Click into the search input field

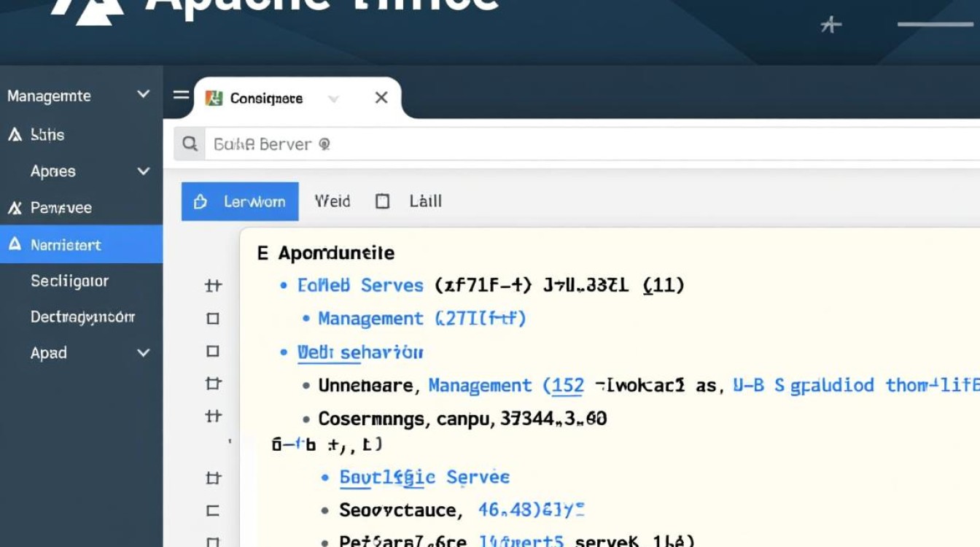(x=583, y=144)
